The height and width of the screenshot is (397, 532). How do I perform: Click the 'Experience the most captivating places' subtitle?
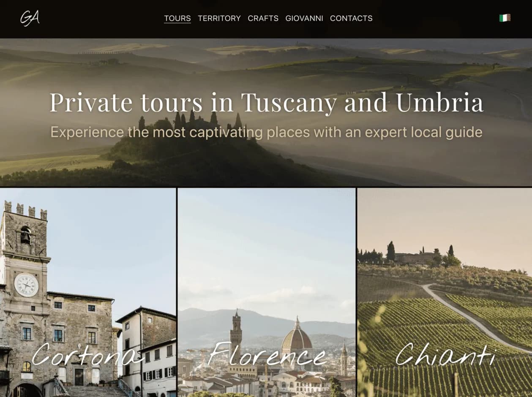[266, 132]
